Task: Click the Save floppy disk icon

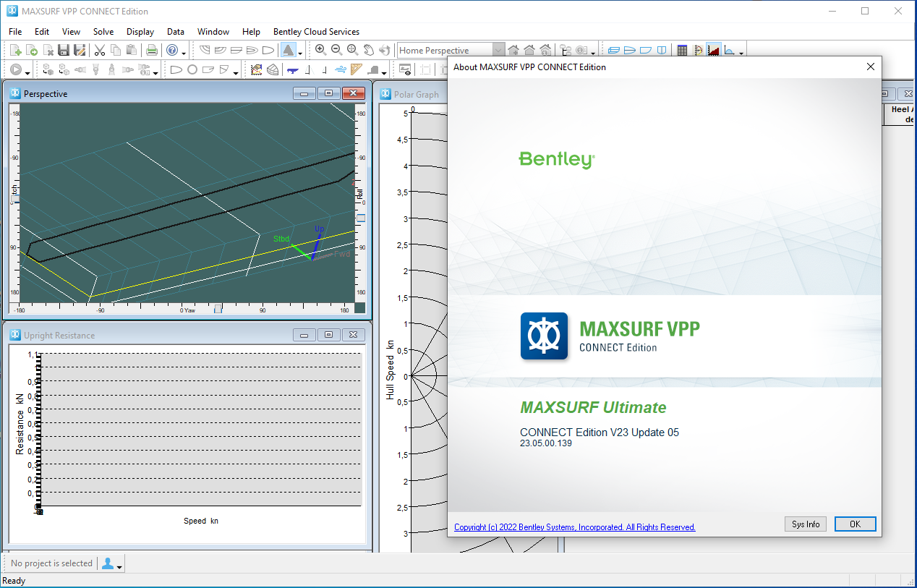Action: pyautogui.click(x=64, y=50)
